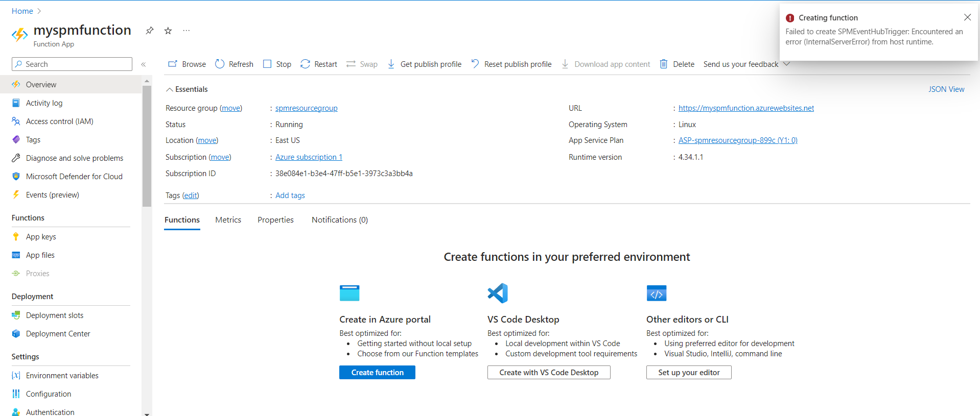Image resolution: width=980 pixels, height=416 pixels.
Task: Pin myspmfunction to dashboard
Action: pos(150,31)
